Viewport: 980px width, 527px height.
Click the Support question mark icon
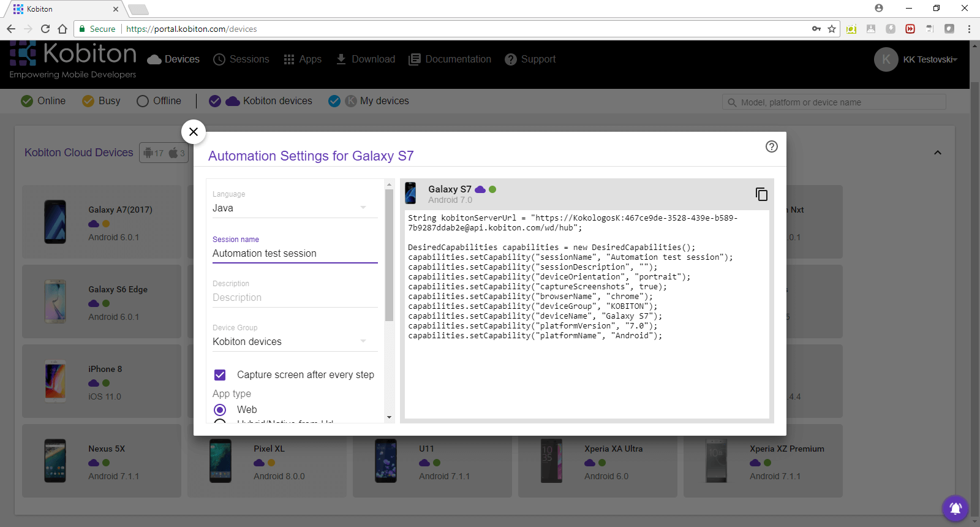[511, 59]
